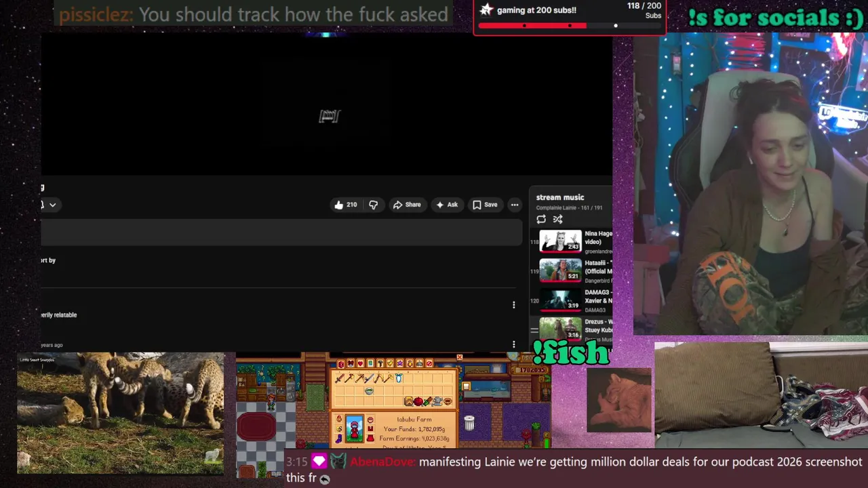This screenshot has width=868, height=488.
Task: Click the 'stream music' playlist title
Action: pos(560,197)
